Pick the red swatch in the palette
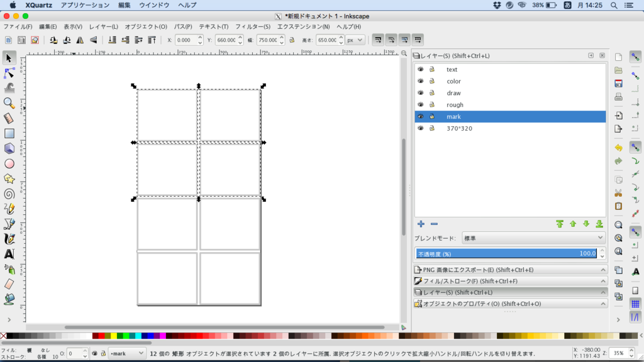The width and height of the screenshot is (644, 362). point(101,336)
